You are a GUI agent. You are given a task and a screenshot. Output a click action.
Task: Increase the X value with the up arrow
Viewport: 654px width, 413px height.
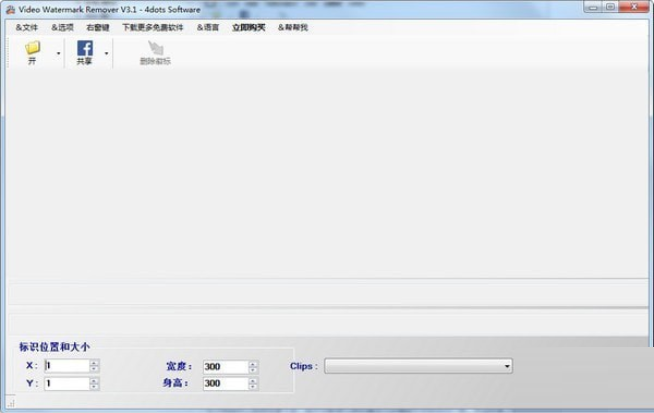94,362
